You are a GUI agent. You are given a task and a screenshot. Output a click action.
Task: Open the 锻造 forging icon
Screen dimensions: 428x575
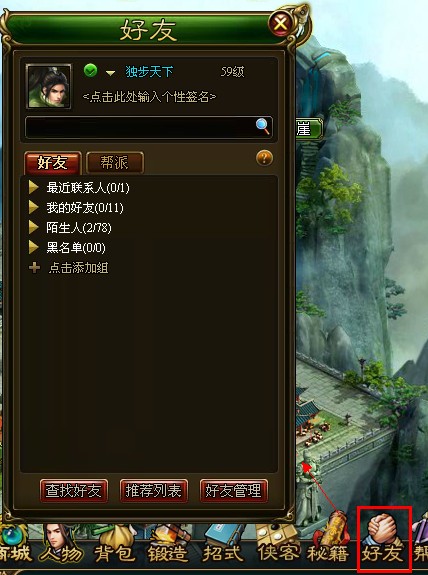point(168,545)
